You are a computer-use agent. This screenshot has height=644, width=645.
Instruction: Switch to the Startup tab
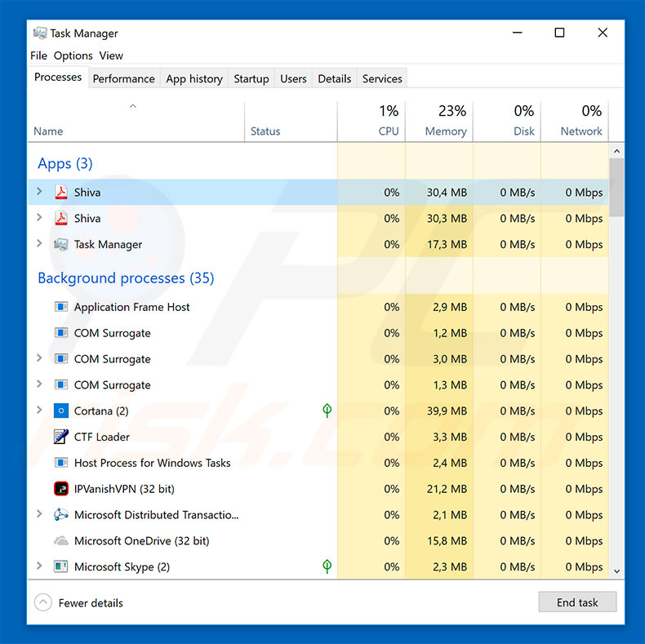[251, 78]
